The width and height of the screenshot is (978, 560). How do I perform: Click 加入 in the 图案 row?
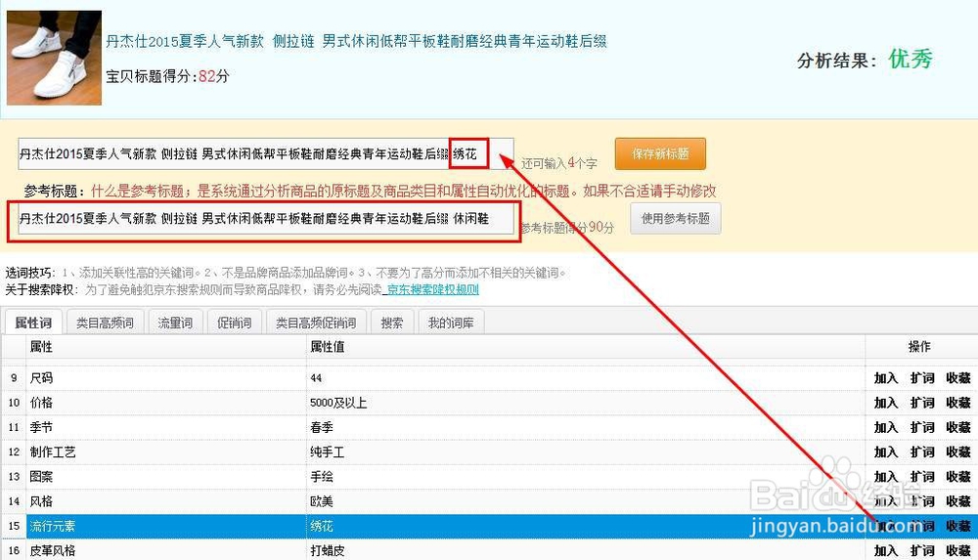pyautogui.click(x=886, y=476)
